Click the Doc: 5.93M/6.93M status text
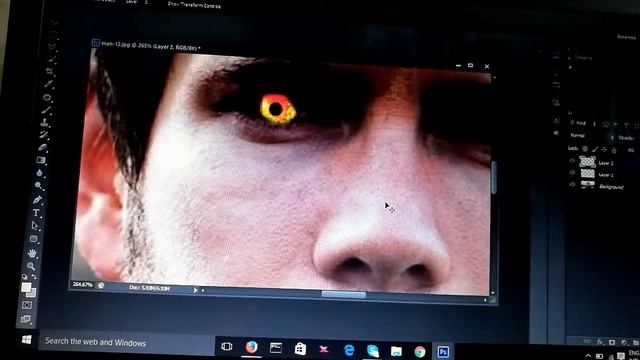This screenshot has width=640, height=360. pos(149,288)
